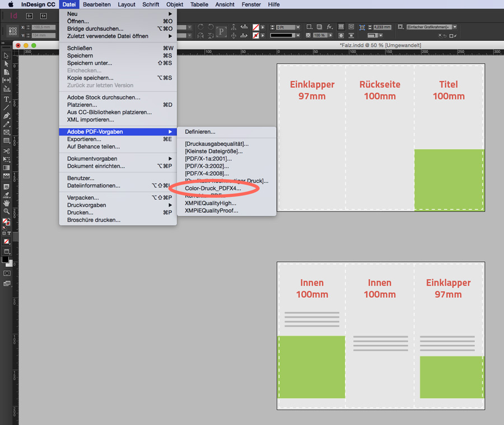Open the opacity slider arrow at 100 %
The image size is (504, 425).
(x=330, y=35)
